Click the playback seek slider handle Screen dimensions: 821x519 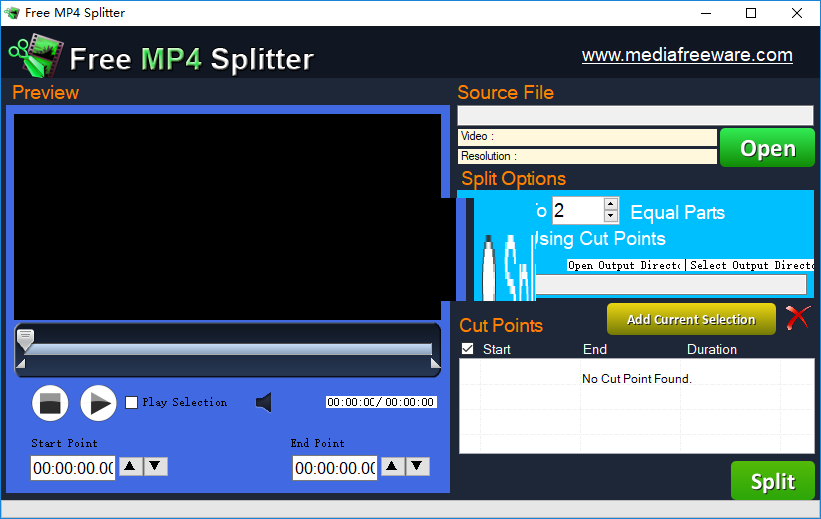(26, 339)
